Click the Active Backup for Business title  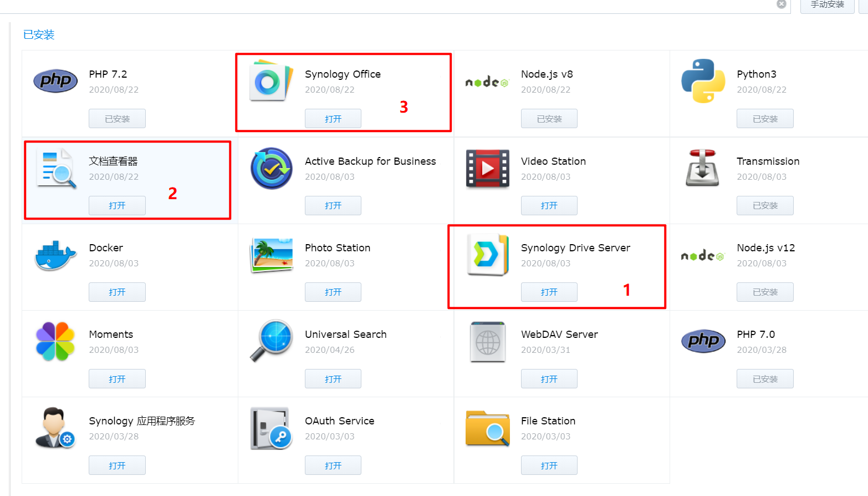[370, 161]
